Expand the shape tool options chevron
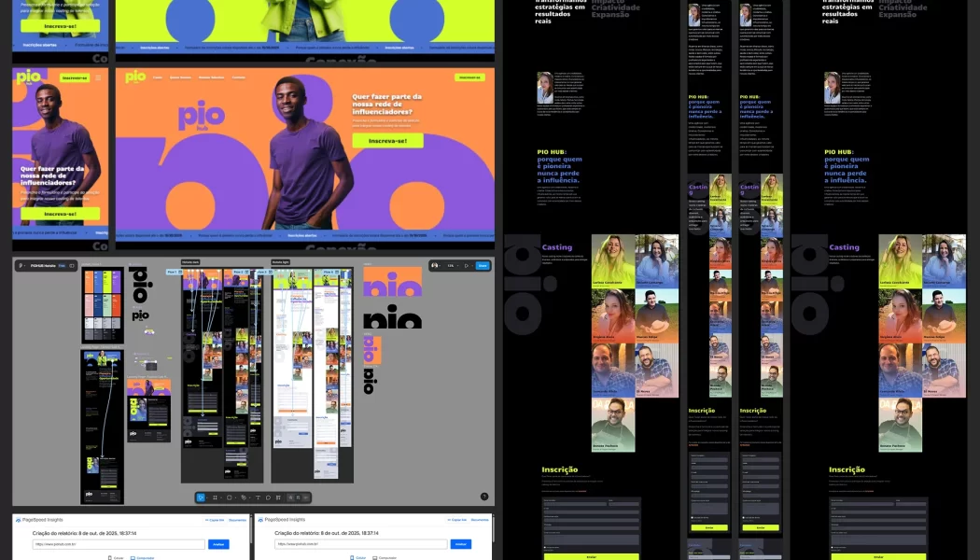980x560 pixels. click(235, 497)
